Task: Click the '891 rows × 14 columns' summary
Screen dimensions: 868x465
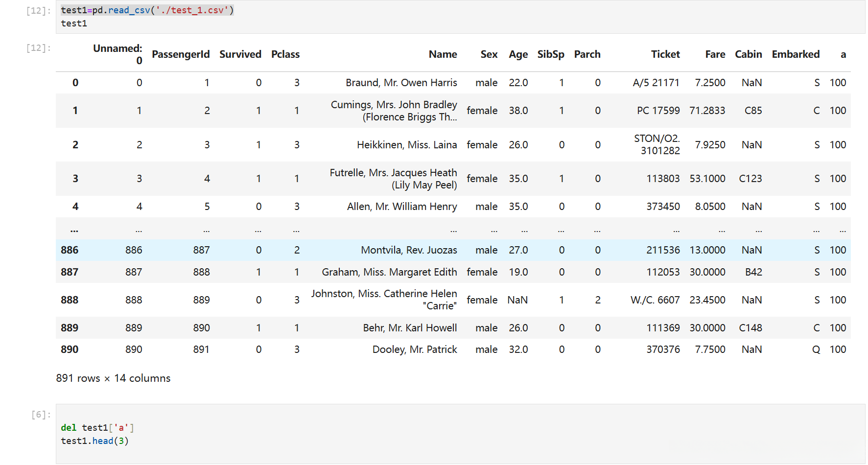Action: (113, 378)
